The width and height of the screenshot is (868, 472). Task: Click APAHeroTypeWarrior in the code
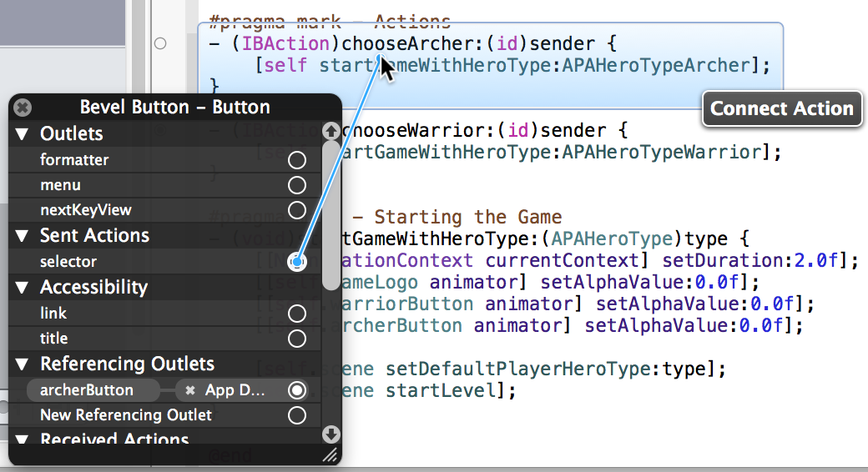pos(662,152)
